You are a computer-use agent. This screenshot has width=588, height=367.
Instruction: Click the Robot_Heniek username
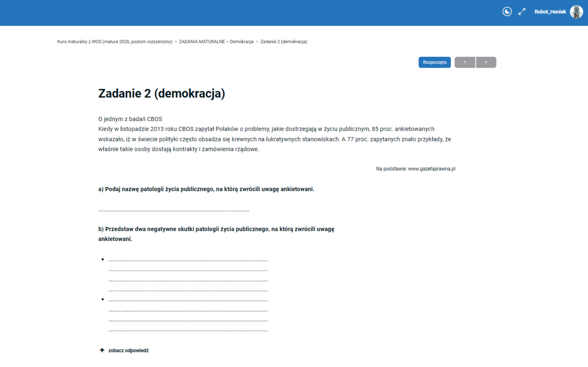coord(550,12)
